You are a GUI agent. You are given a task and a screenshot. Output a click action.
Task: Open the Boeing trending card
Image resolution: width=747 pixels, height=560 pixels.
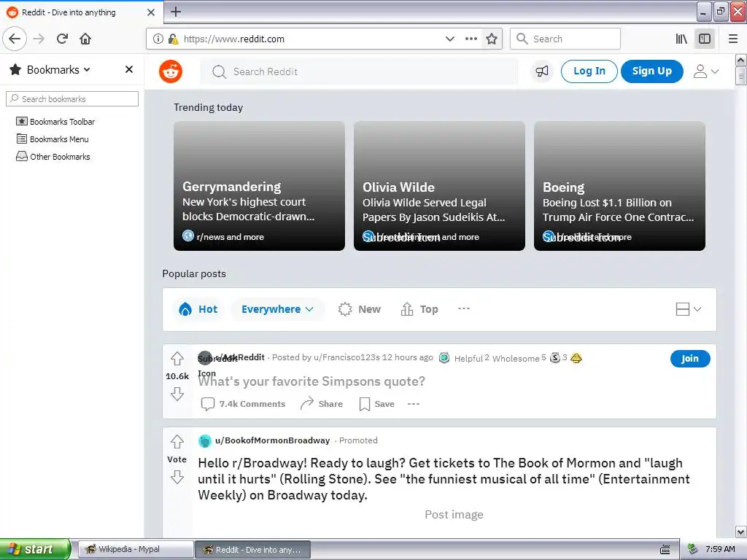619,186
